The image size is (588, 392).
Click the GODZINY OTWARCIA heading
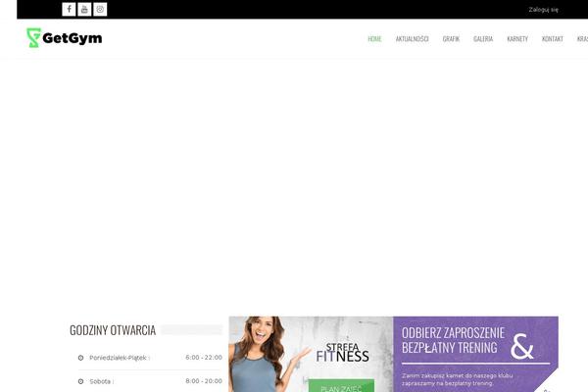113,330
